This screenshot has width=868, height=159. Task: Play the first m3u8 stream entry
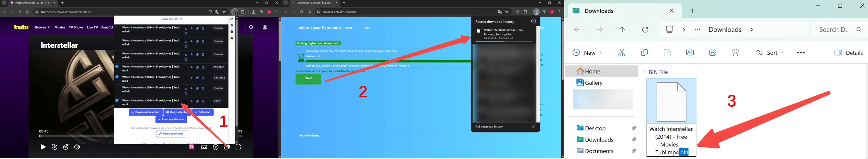click(191, 28)
